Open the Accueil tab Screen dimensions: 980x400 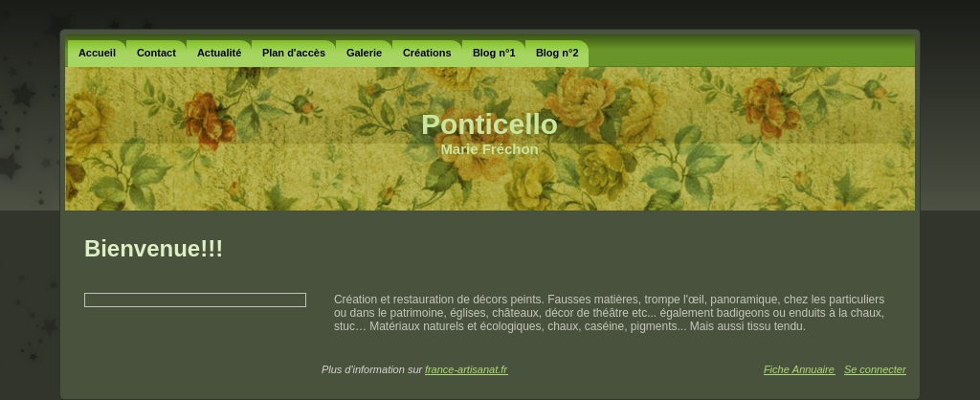pyautogui.click(x=97, y=54)
